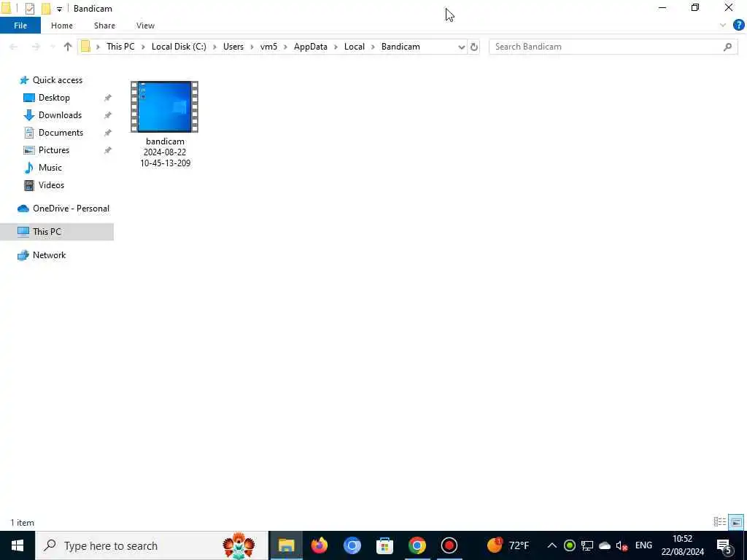Expand chevron after Users breadcrumb
This screenshot has height=560, width=747.
click(x=252, y=47)
